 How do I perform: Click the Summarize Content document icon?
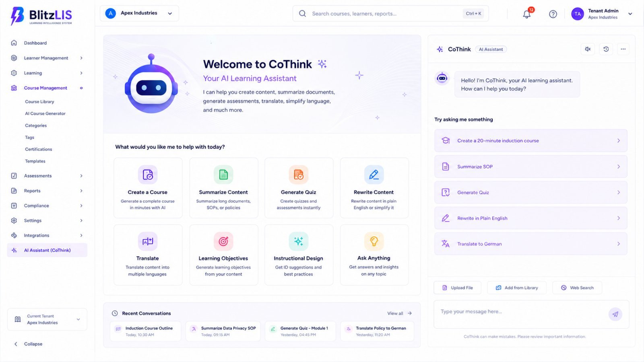click(223, 175)
